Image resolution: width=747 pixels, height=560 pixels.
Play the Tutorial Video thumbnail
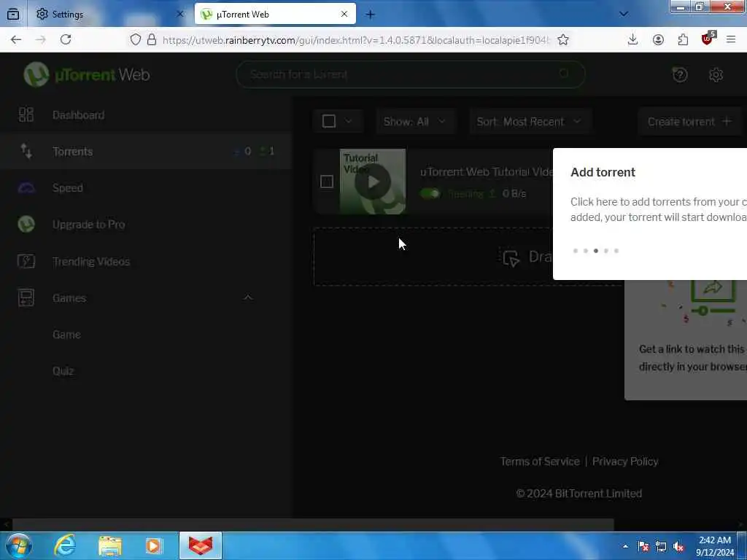tap(373, 182)
